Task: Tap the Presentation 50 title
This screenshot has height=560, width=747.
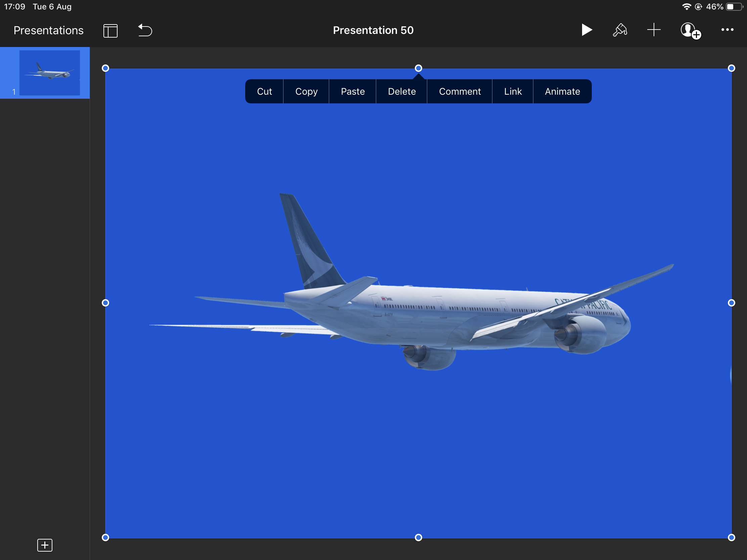Action: pyautogui.click(x=373, y=30)
